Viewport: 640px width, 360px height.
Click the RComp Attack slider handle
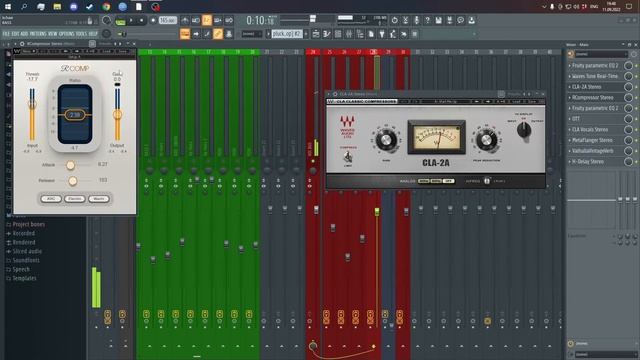coord(70,165)
